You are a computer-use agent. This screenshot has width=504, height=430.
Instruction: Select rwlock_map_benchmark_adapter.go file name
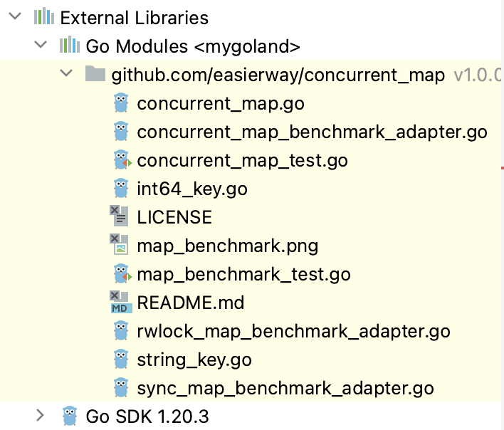(293, 332)
